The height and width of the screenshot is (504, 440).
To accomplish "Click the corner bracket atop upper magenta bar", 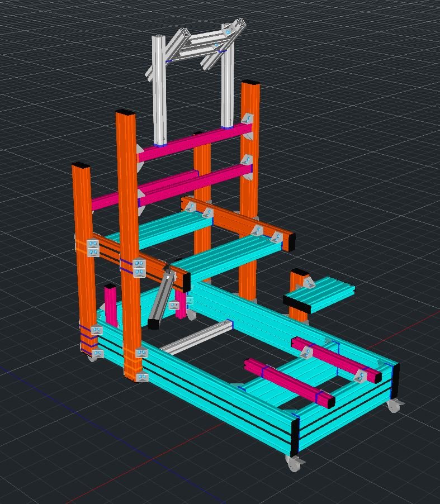I will [x=247, y=120].
